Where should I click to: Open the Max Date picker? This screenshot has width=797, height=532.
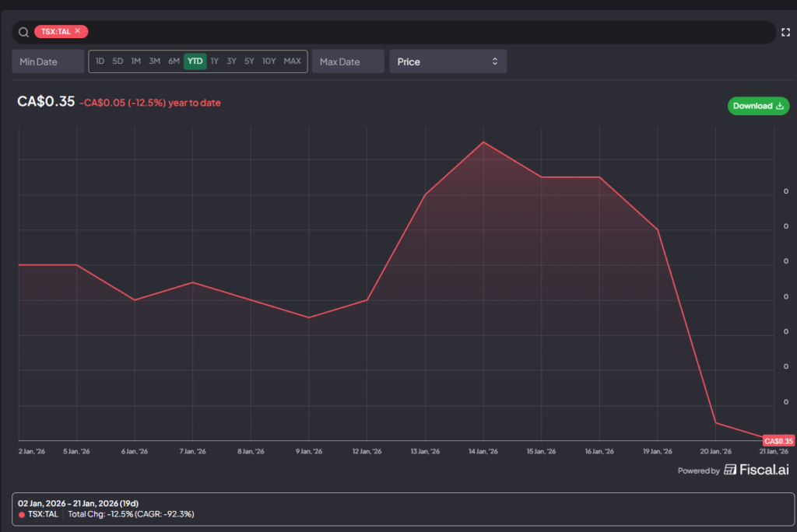click(348, 61)
